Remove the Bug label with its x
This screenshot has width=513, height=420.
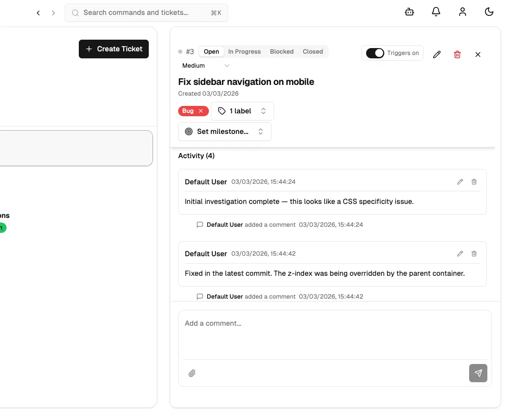[x=201, y=111]
